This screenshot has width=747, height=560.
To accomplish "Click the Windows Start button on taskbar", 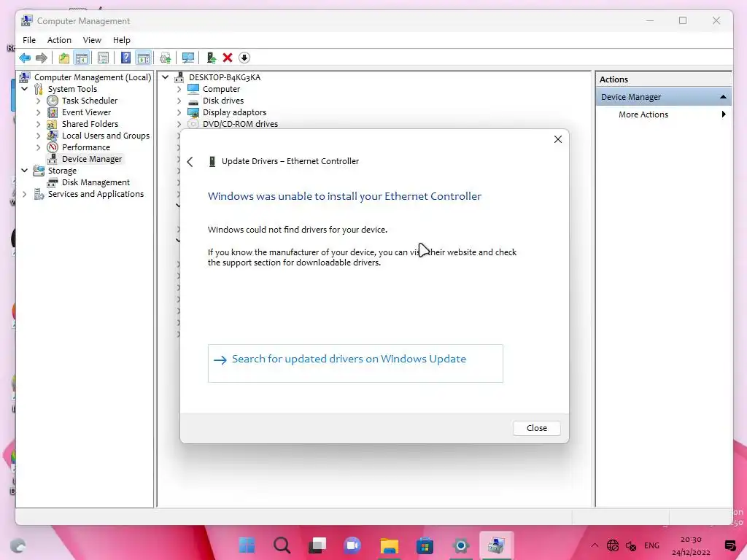I will 247,545.
